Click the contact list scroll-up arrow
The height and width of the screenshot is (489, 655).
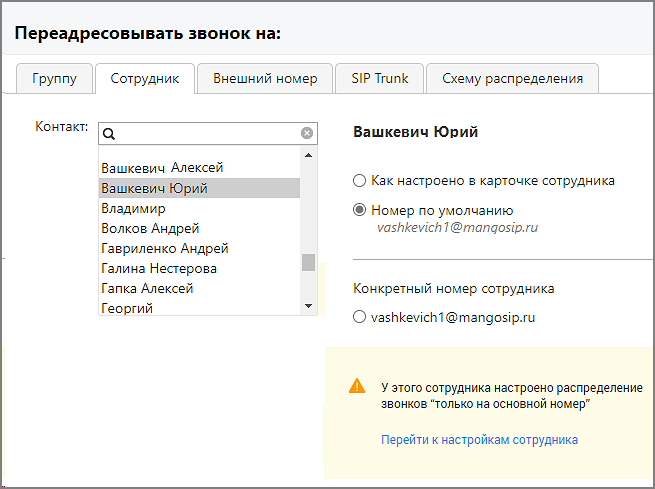309,155
